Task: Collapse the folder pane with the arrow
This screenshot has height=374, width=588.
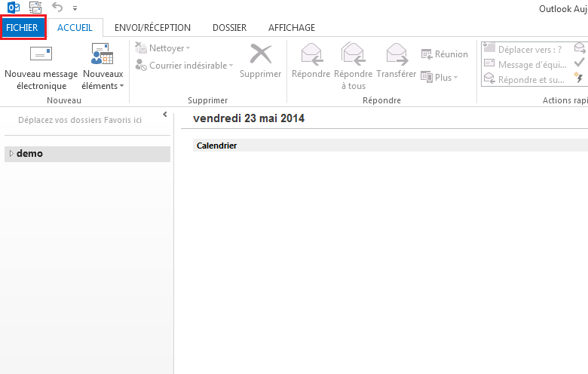Action: 164,115
